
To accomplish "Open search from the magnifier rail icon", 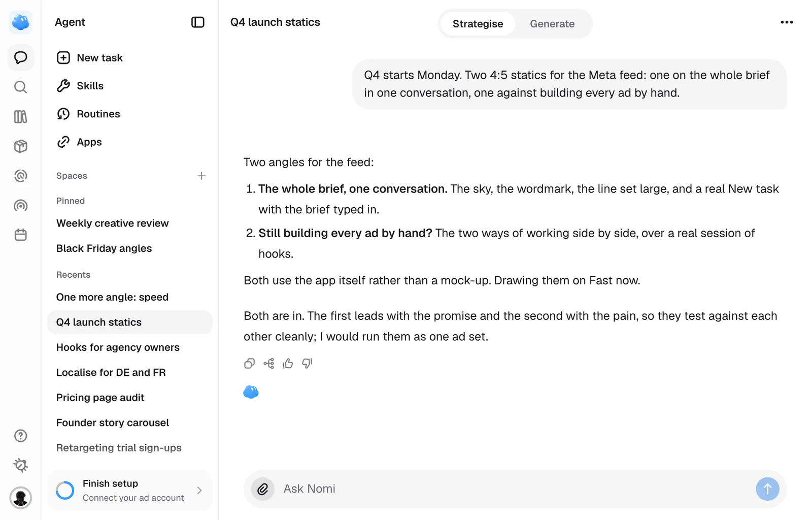I will tap(21, 87).
